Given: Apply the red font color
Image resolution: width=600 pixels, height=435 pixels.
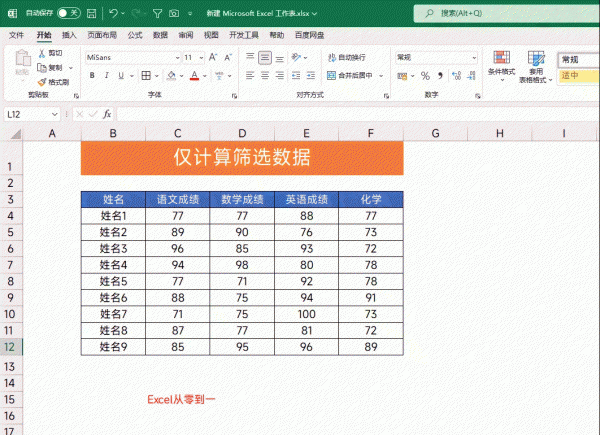Looking at the screenshot, I should 195,76.
